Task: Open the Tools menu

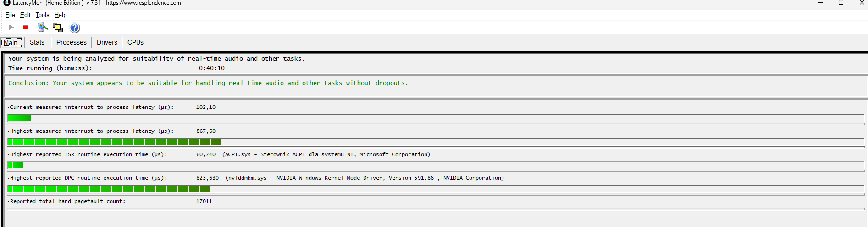Action: point(42,15)
